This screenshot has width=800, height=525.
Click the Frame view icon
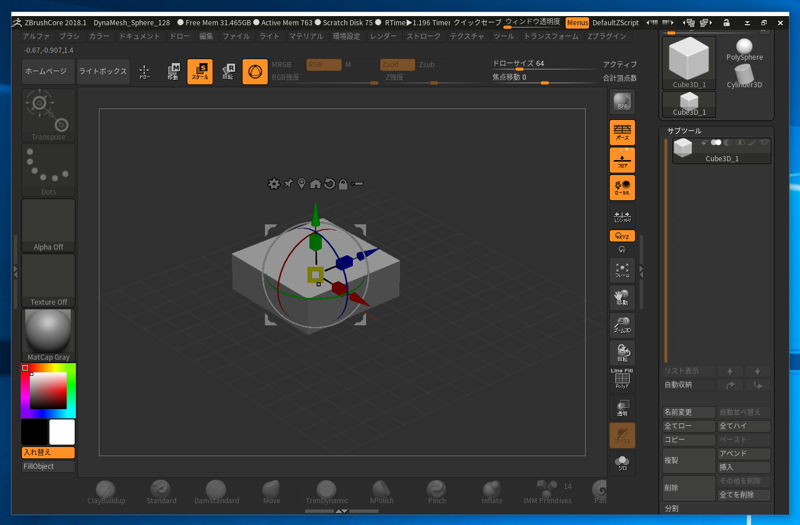[x=622, y=270]
